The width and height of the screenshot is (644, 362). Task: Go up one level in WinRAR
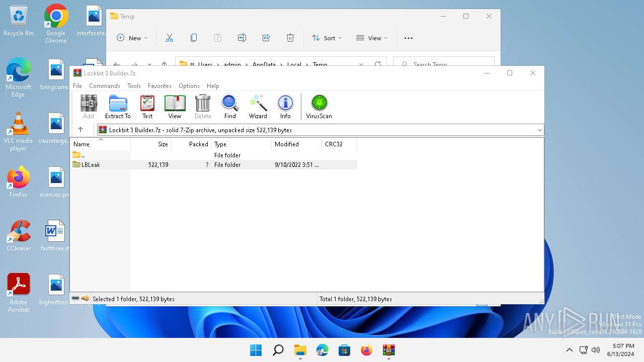tap(80, 130)
